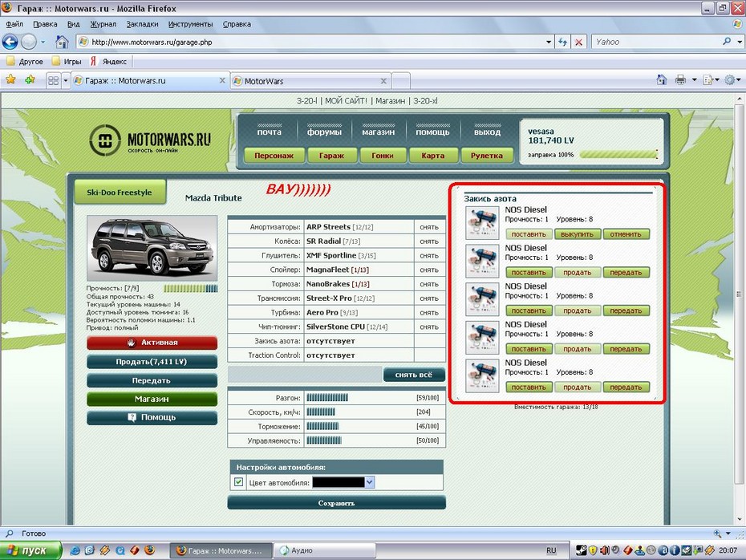The width and height of the screenshot is (746, 560).
Task: Show quick tabs grid view icon
Action: pyautogui.click(x=53, y=80)
